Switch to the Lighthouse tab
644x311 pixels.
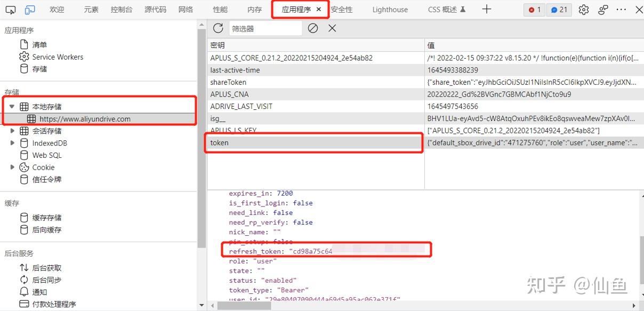pyautogui.click(x=390, y=10)
